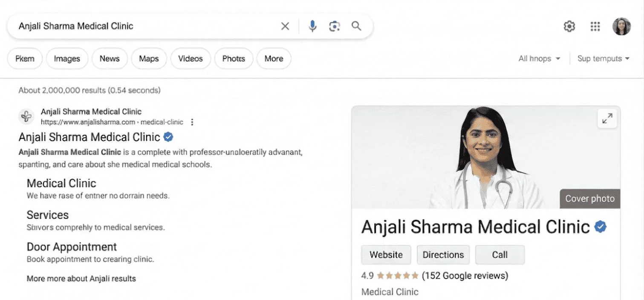The height and width of the screenshot is (300, 644).
Task: Select the Pkem filter chip
Action: (25, 59)
